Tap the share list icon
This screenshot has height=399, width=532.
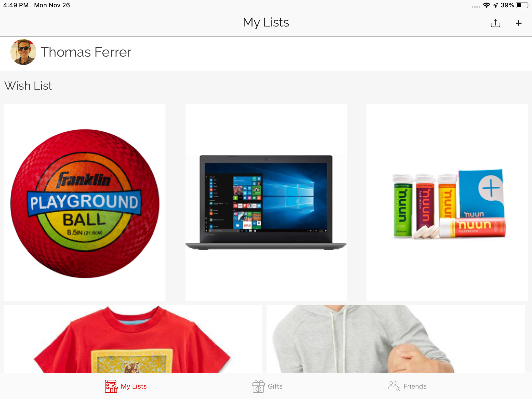(x=495, y=23)
